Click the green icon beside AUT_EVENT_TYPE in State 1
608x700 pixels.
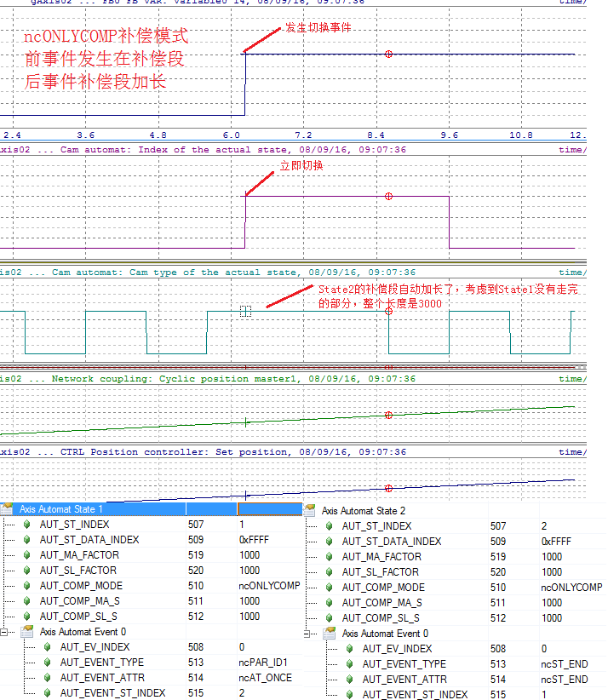(48, 663)
